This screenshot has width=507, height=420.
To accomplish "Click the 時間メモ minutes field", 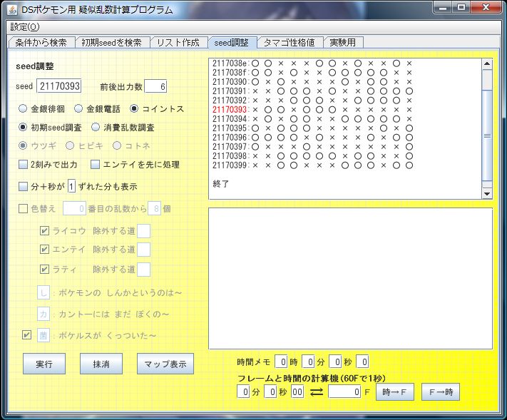I will click(x=309, y=362).
